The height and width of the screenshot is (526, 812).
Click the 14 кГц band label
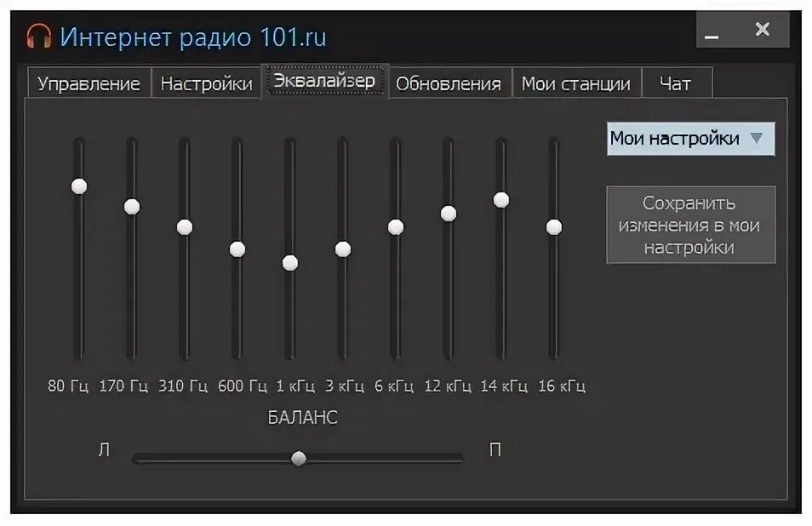coord(504,386)
